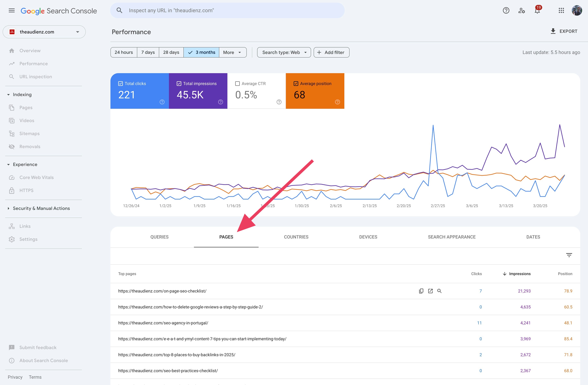This screenshot has height=385, width=588.
Task: Open the theaudienz.com property selector
Action: tap(44, 32)
